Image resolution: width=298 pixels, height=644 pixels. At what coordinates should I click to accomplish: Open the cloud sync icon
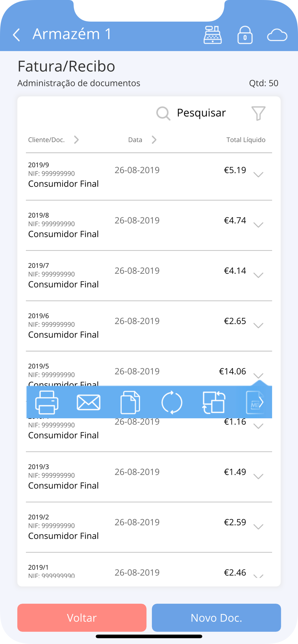point(277,35)
